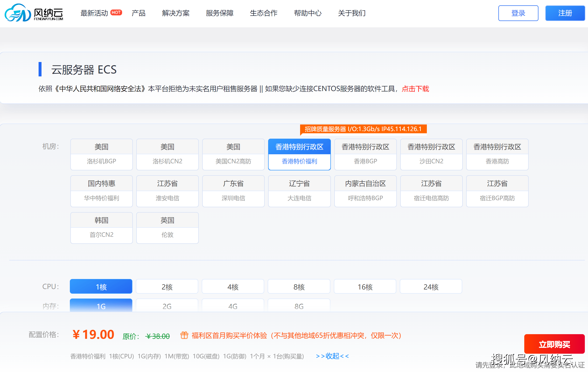Screen dimensions: 588x372
Task: Click the 注册 button
Action: (565, 13)
